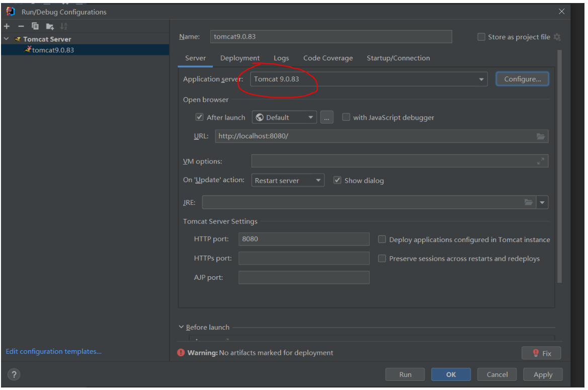
Task: Enable with JavaScript debugger option
Action: (x=346, y=117)
